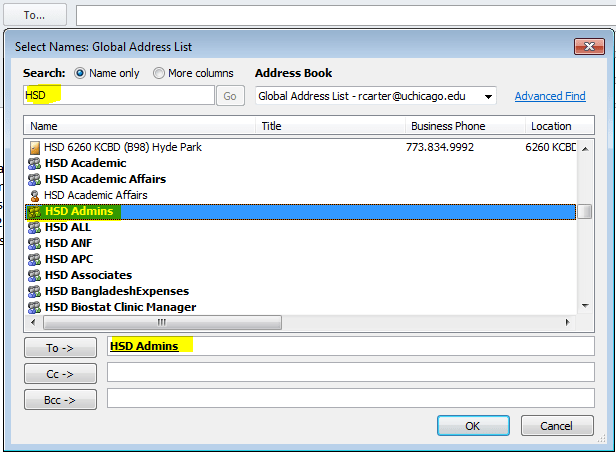This screenshot has height=452, width=616.
Task: Open the Address Book dropdown list
Action: [488, 96]
